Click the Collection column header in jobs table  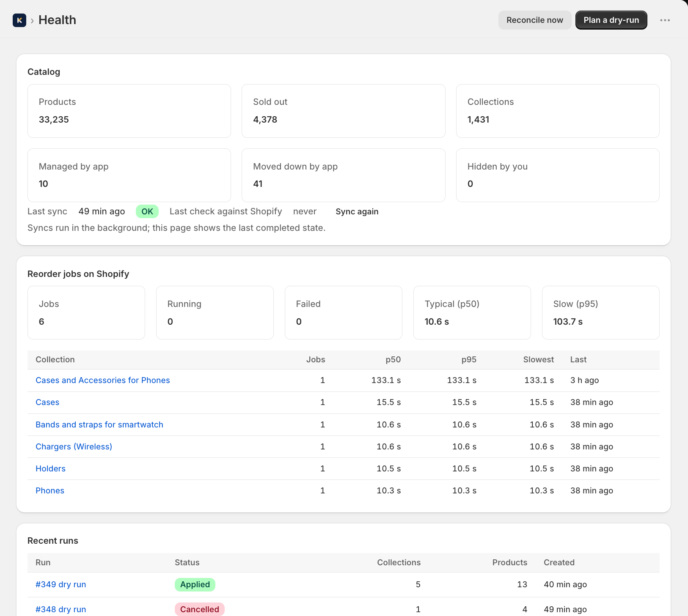pyautogui.click(x=55, y=360)
